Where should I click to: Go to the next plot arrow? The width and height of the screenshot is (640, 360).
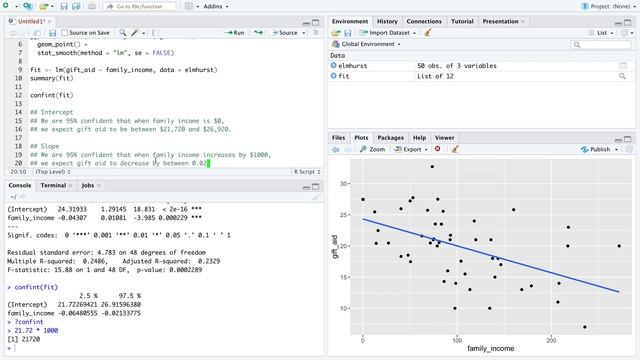[348, 149]
